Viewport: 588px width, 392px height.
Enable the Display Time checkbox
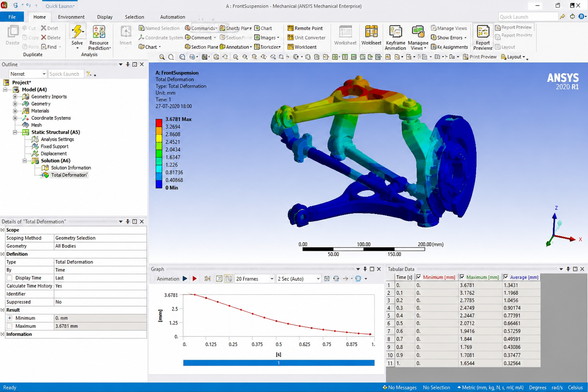coord(10,278)
